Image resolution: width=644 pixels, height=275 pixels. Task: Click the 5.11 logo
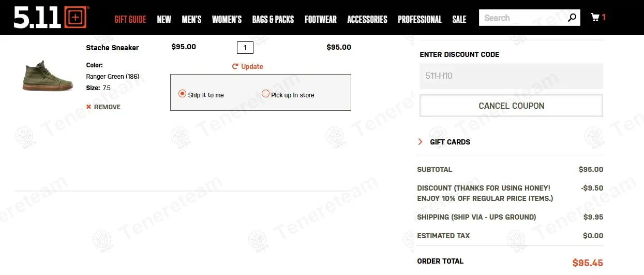pyautogui.click(x=50, y=18)
